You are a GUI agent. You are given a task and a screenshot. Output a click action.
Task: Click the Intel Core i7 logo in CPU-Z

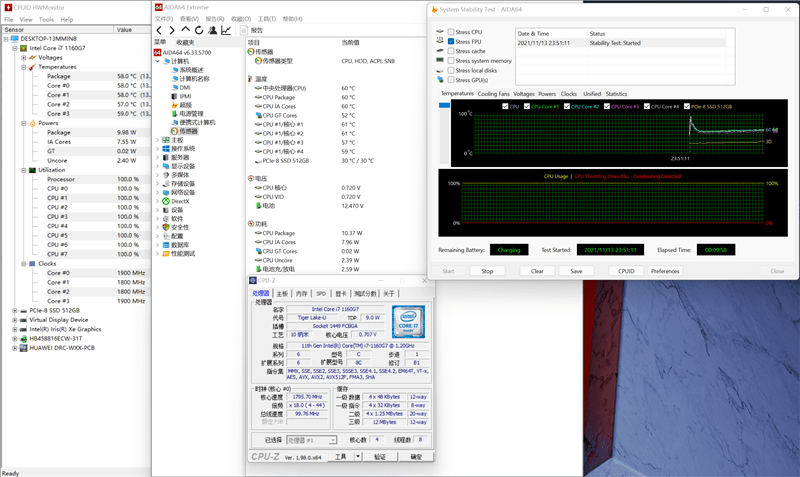[407, 321]
